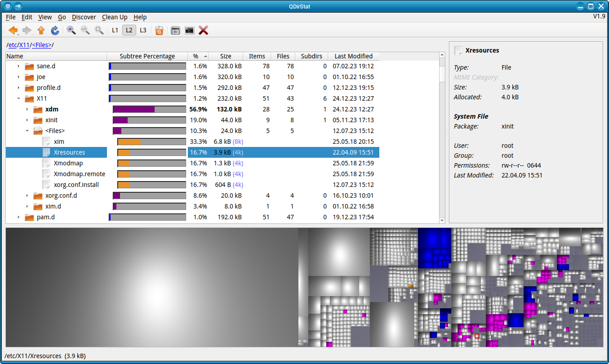This screenshot has height=364, width=609.
Task: Expand the profile.d directory
Action: [18, 88]
